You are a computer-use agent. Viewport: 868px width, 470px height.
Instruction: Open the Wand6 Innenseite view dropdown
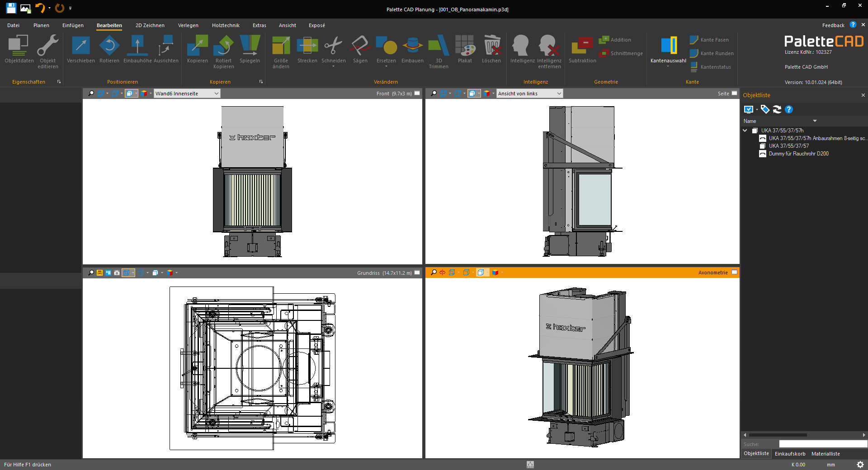pyautogui.click(x=187, y=94)
